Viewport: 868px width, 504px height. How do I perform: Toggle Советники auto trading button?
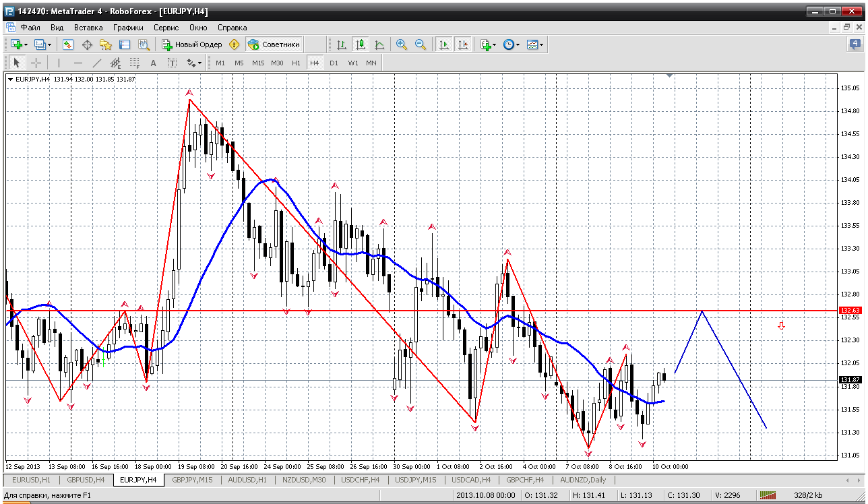click(x=274, y=44)
